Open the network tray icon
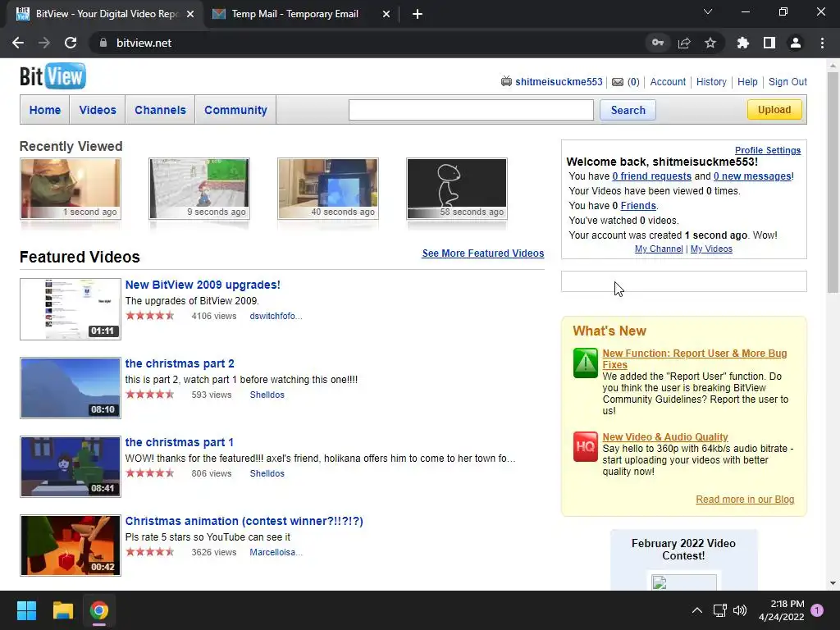 (x=719, y=610)
